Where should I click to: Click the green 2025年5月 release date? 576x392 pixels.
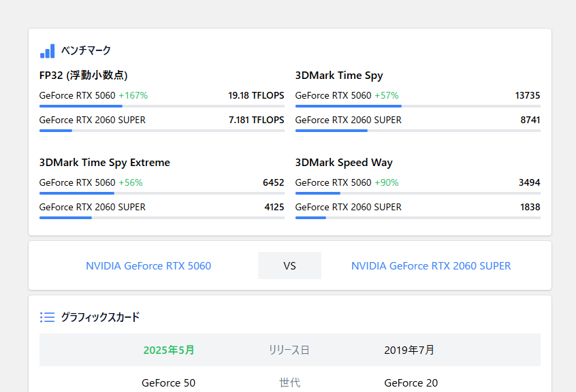(x=169, y=350)
